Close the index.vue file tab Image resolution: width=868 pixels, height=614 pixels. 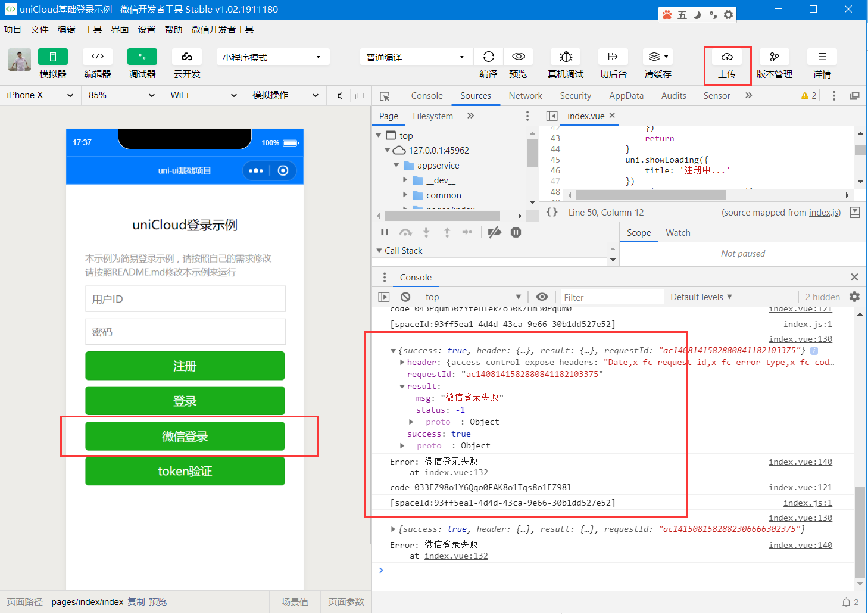pos(612,116)
